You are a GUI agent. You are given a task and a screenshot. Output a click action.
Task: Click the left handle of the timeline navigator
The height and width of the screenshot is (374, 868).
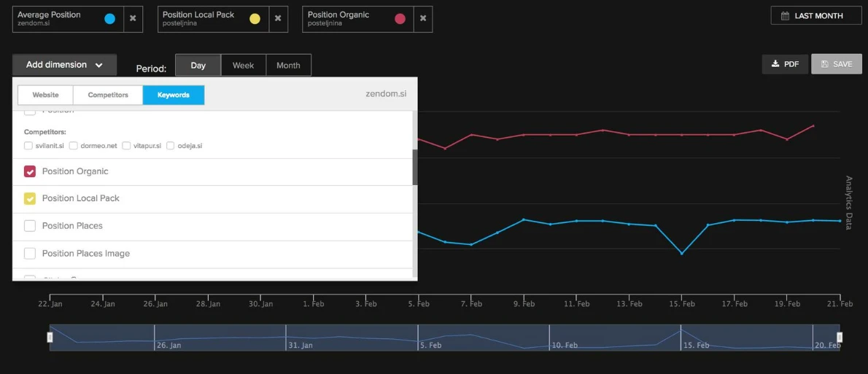click(50, 337)
